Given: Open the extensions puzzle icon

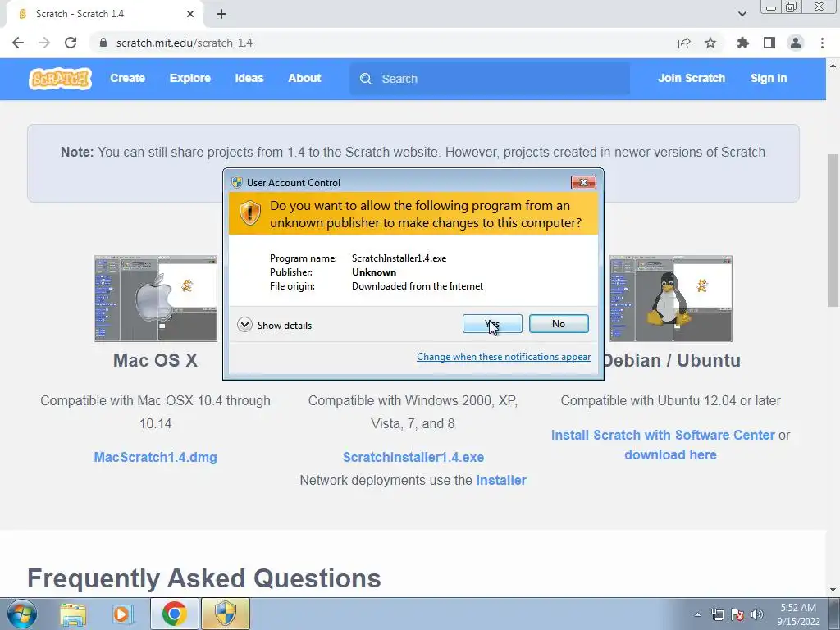Looking at the screenshot, I should (x=743, y=43).
